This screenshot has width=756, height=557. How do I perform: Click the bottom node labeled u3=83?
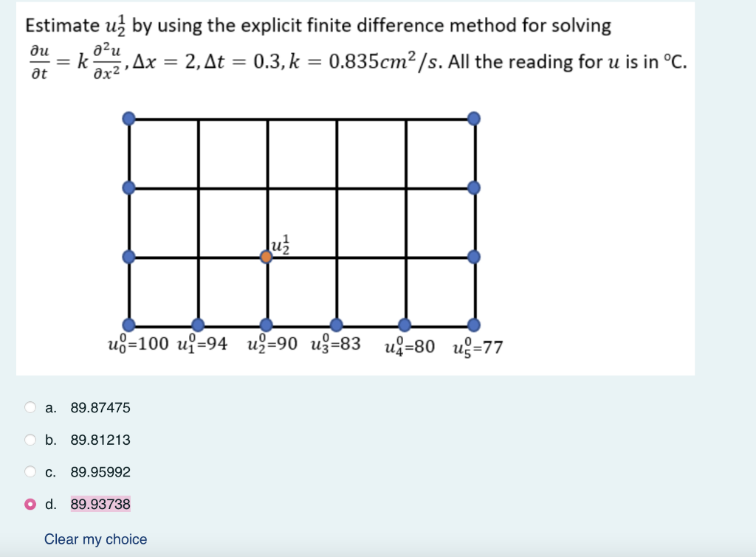pos(337,325)
